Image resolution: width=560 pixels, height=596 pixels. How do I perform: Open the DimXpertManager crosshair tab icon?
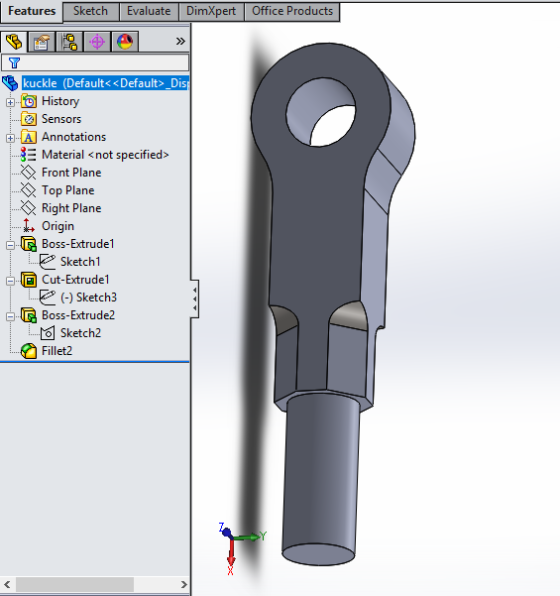click(x=97, y=41)
